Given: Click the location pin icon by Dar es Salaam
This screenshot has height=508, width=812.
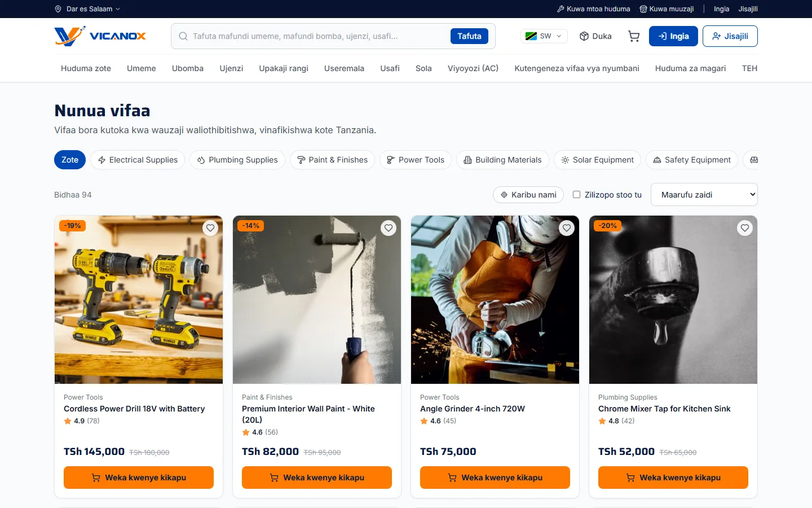Looking at the screenshot, I should (58, 9).
